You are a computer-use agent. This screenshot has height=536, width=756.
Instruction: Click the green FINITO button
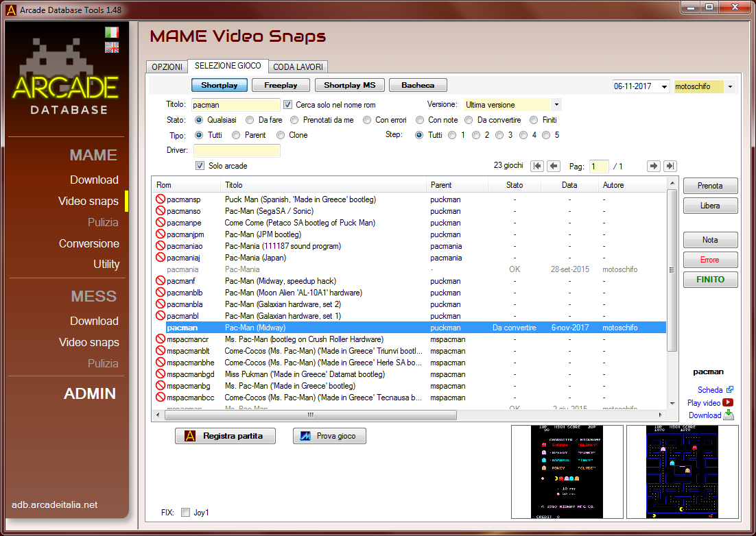(710, 280)
